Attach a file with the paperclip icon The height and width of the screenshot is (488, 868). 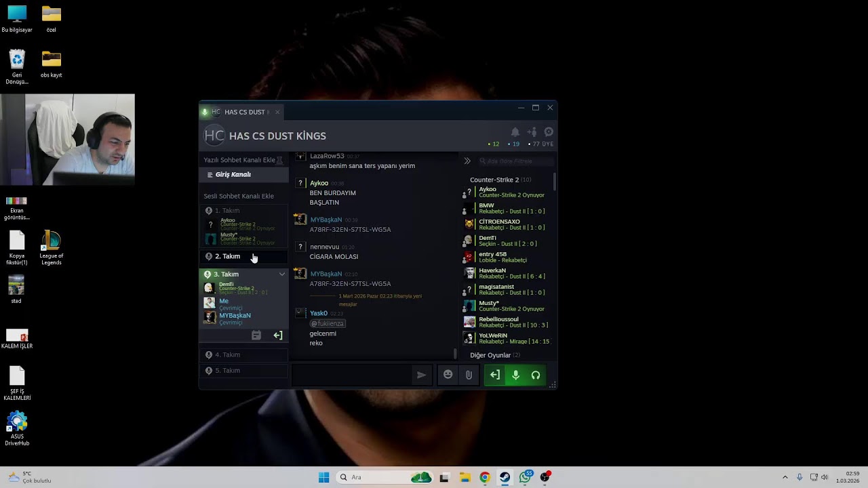tap(469, 375)
